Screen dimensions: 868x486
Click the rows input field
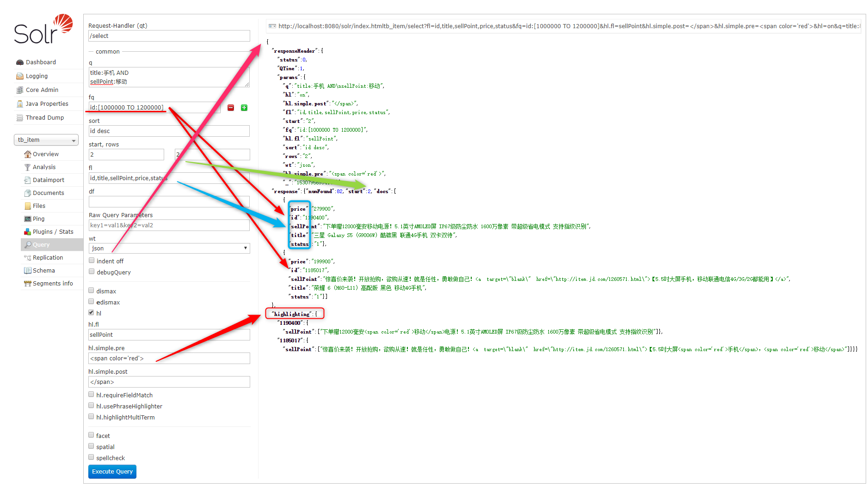coord(212,155)
